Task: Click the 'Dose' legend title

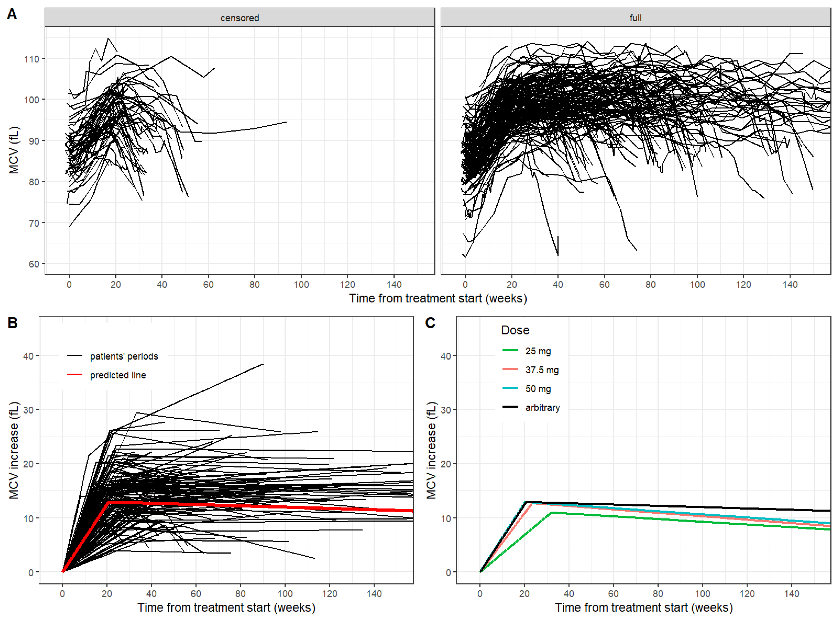Action: 515,330
